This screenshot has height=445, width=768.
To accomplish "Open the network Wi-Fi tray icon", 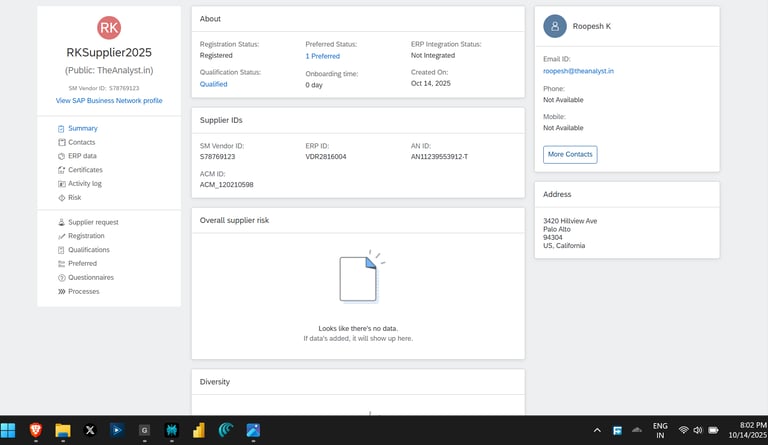I will pos(683,430).
